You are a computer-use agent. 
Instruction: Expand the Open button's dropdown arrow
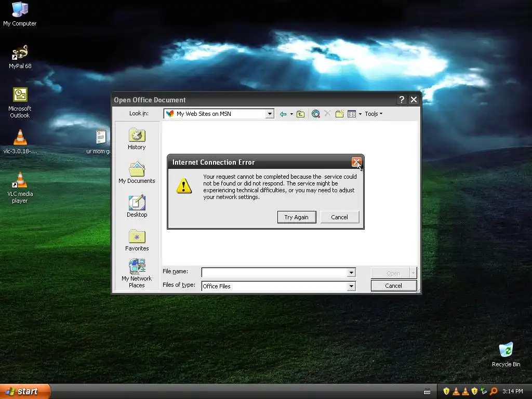413,273
